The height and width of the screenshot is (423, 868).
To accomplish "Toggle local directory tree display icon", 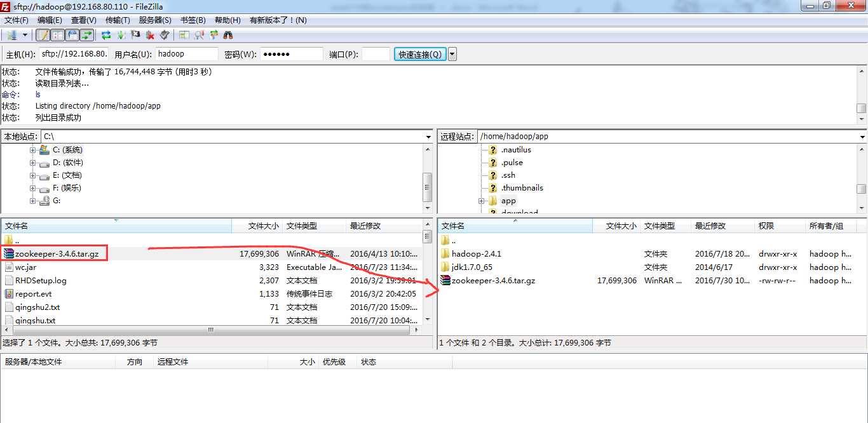I will 58,35.
